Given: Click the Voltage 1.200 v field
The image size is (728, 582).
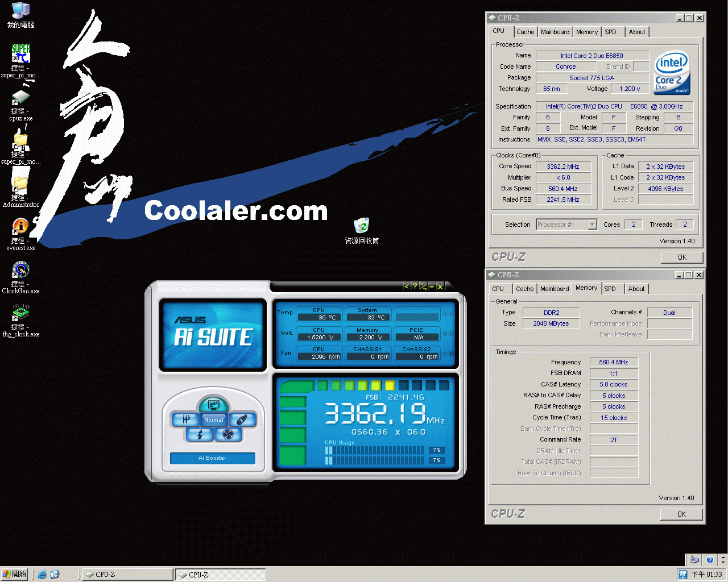Looking at the screenshot, I should click(x=630, y=89).
